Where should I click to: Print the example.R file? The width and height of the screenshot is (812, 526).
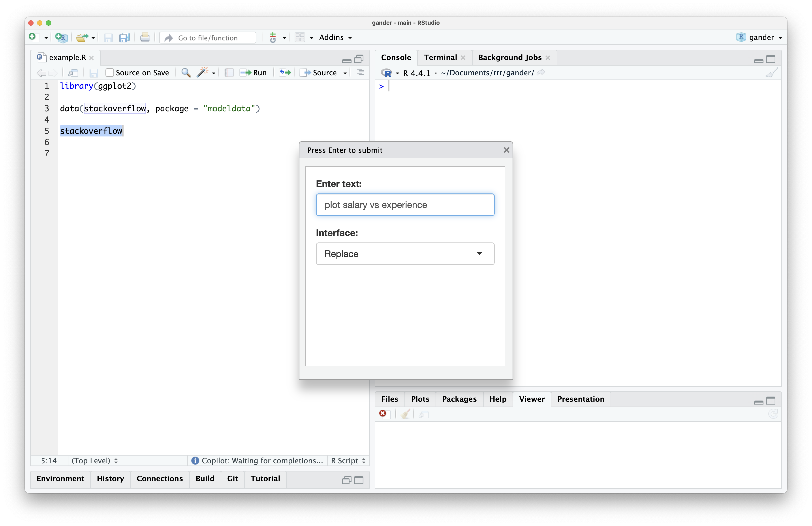tap(145, 38)
